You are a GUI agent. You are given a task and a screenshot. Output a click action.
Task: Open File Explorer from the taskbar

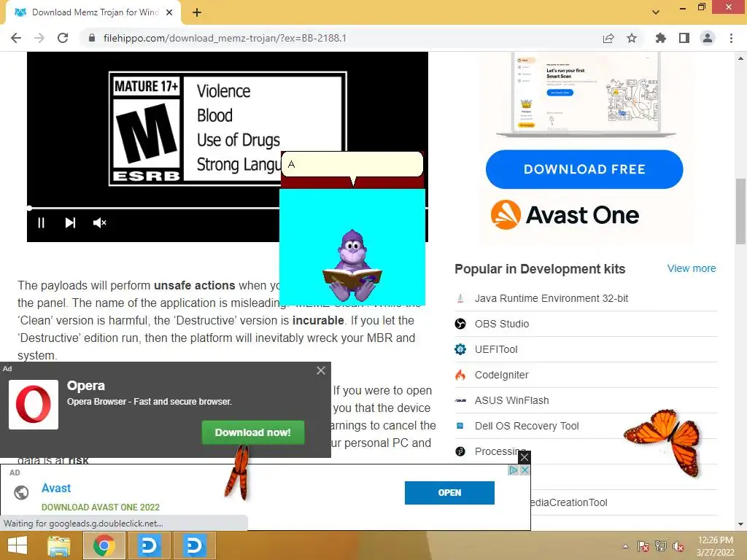[x=59, y=545]
